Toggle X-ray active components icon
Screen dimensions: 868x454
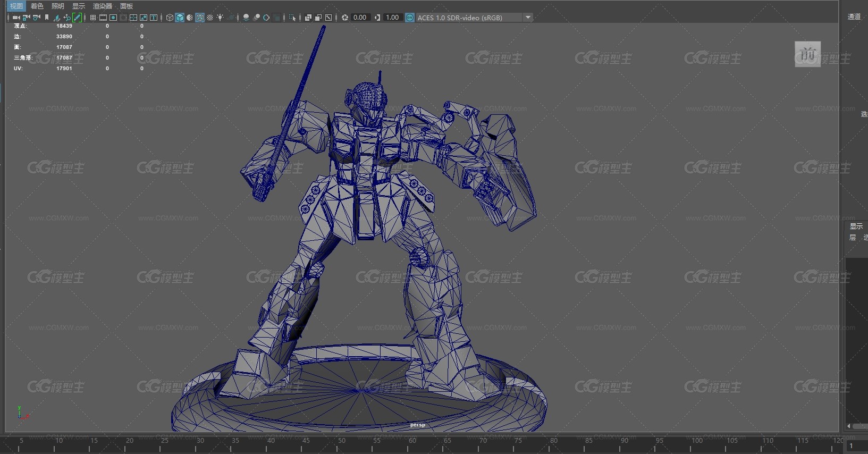click(318, 18)
